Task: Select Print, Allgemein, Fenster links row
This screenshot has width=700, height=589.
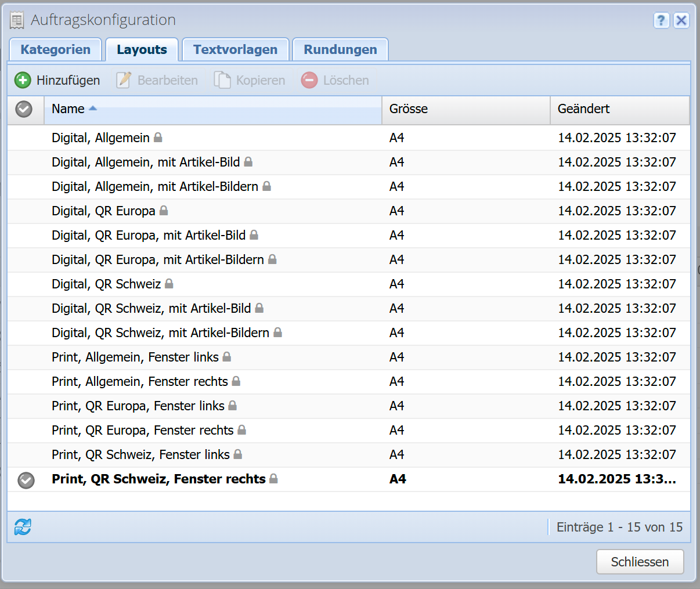Action: (135, 357)
